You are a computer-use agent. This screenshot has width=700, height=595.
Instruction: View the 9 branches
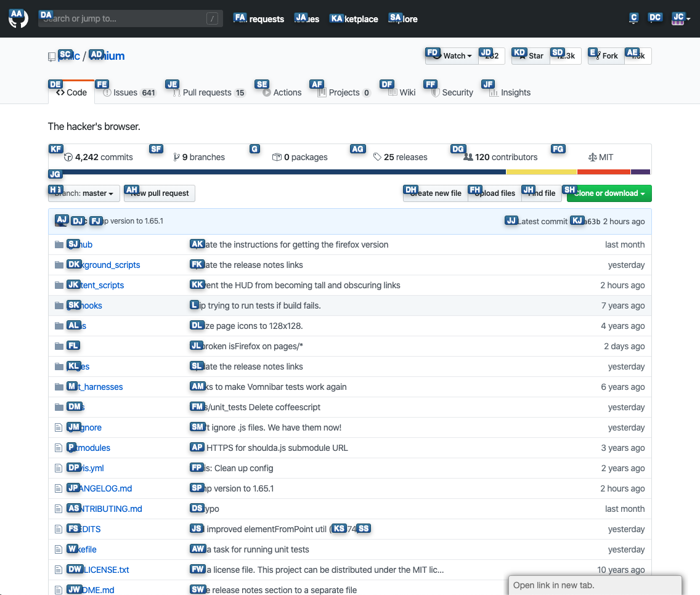[x=199, y=157]
